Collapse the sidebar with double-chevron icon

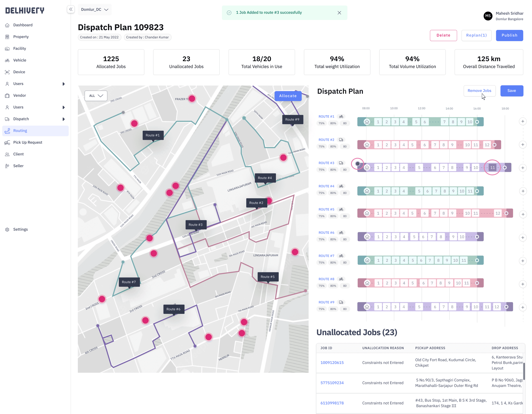(71, 9)
